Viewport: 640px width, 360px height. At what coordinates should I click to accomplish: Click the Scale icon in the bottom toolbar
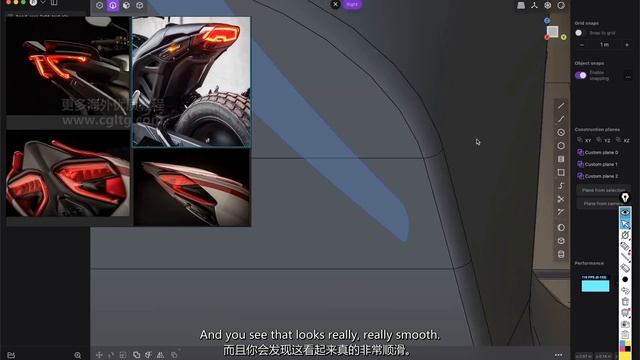point(123,355)
